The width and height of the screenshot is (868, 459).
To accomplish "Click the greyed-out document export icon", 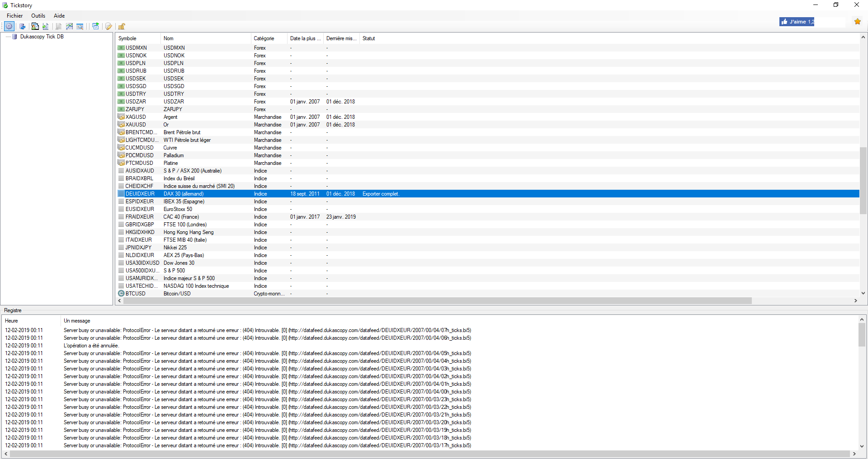I will coord(58,26).
